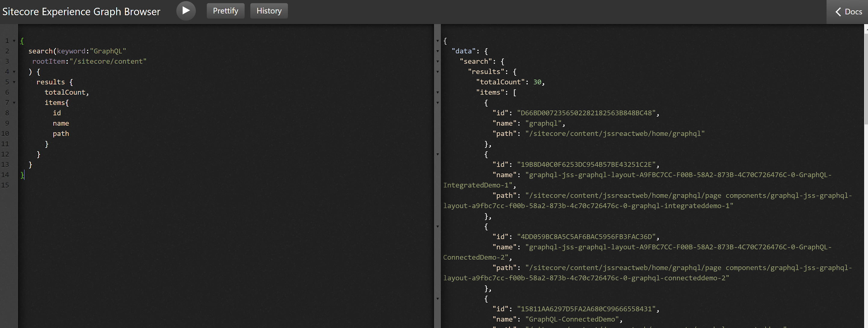This screenshot has width=868, height=328.
Task: Click the empty query line 15
Action: 226,185
